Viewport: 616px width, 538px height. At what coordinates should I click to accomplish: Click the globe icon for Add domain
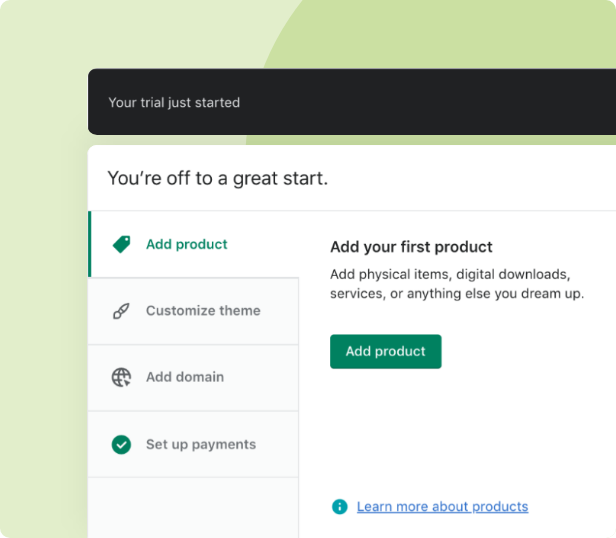121,377
